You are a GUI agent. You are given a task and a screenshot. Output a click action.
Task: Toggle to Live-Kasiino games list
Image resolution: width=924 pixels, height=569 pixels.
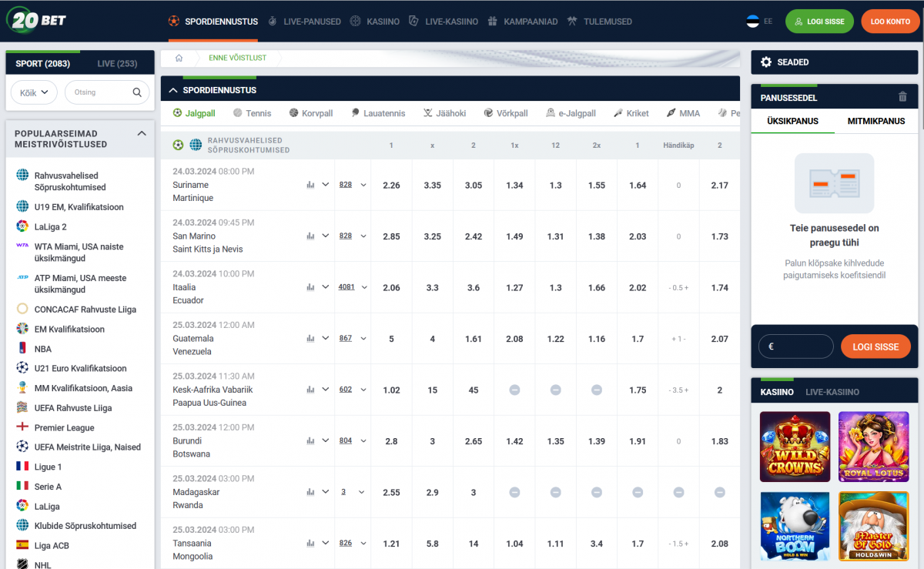(832, 392)
